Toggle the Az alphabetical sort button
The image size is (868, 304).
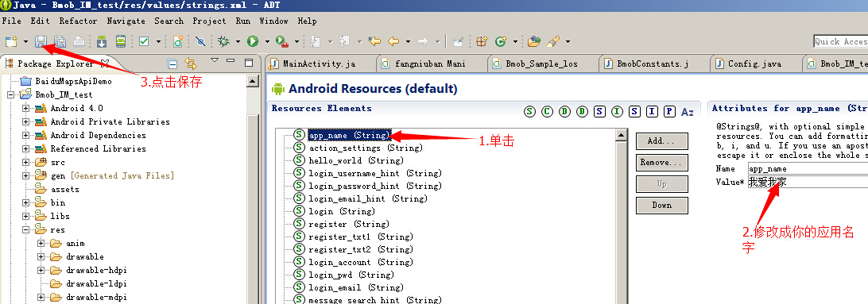pos(688,112)
